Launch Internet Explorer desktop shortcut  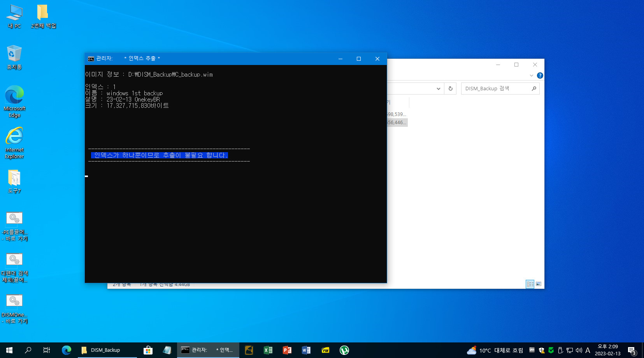pyautogui.click(x=14, y=143)
